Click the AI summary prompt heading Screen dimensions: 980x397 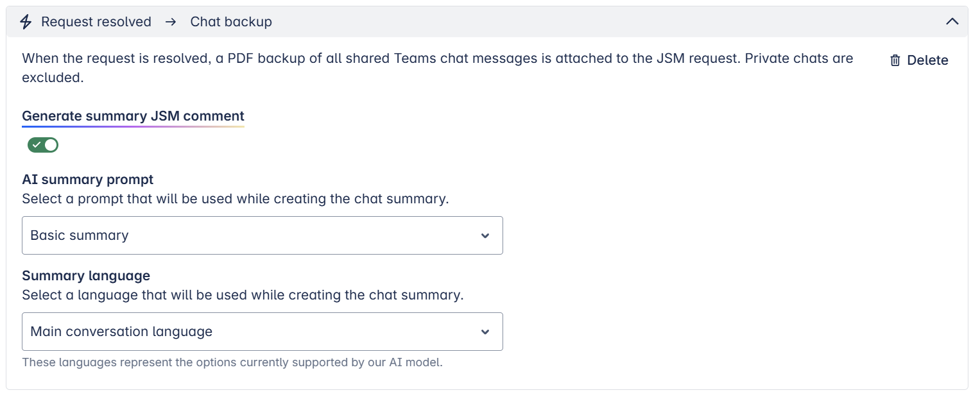coord(88,180)
